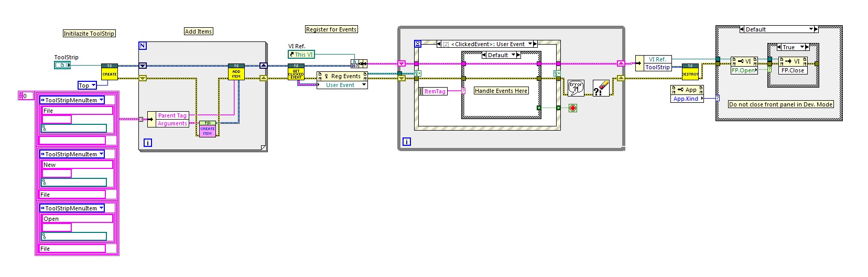This screenshot has height=277, width=868.
Task: Click the Open string field
Action: coord(78,219)
